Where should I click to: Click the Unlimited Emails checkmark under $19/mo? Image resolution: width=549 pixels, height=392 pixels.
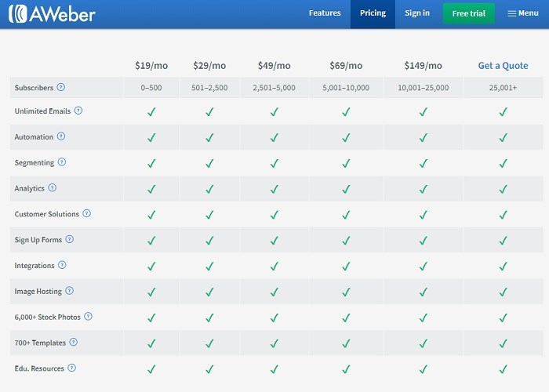(x=151, y=111)
